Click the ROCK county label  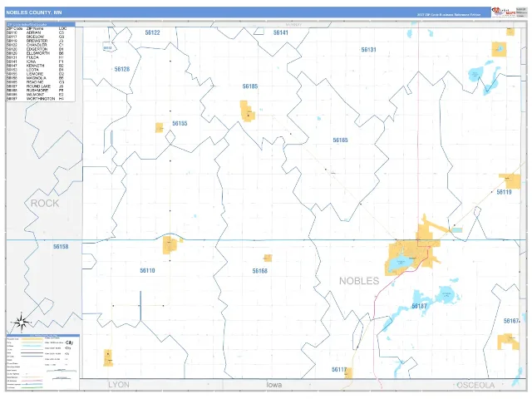click(45, 203)
